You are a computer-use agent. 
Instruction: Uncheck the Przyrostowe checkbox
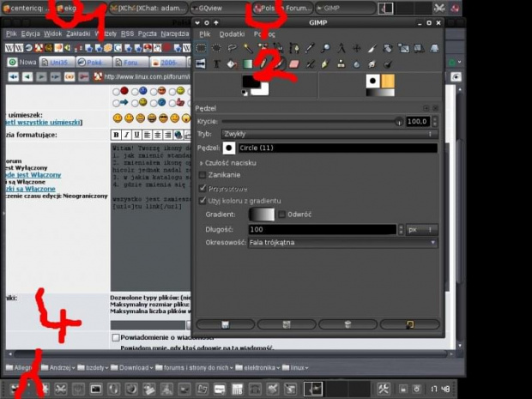pos(203,188)
